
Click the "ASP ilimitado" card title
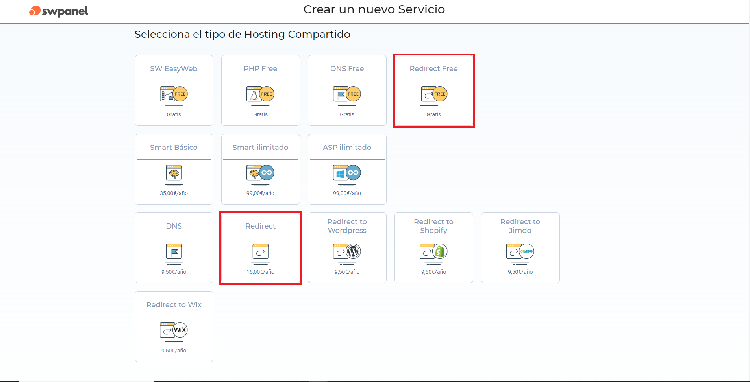point(347,147)
